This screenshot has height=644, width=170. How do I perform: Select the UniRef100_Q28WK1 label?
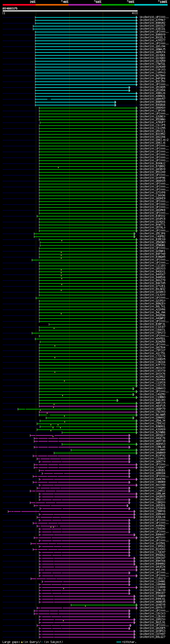[152, 251]
